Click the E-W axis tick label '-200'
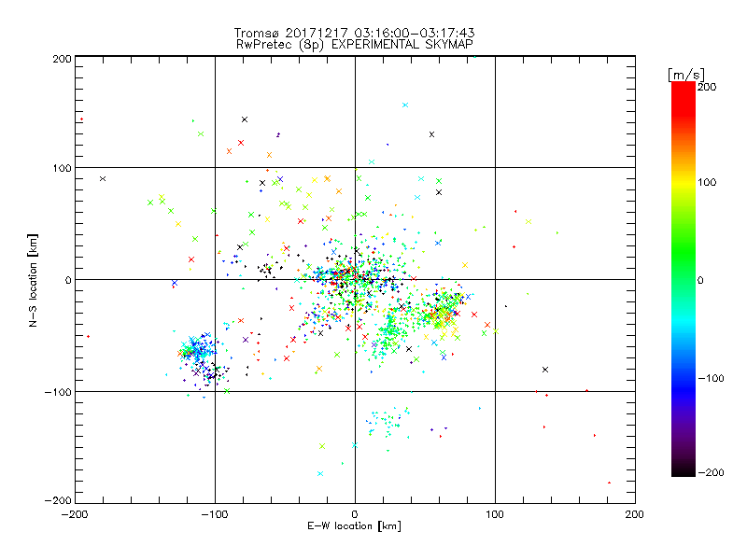The image size is (747, 560). [x=75, y=514]
